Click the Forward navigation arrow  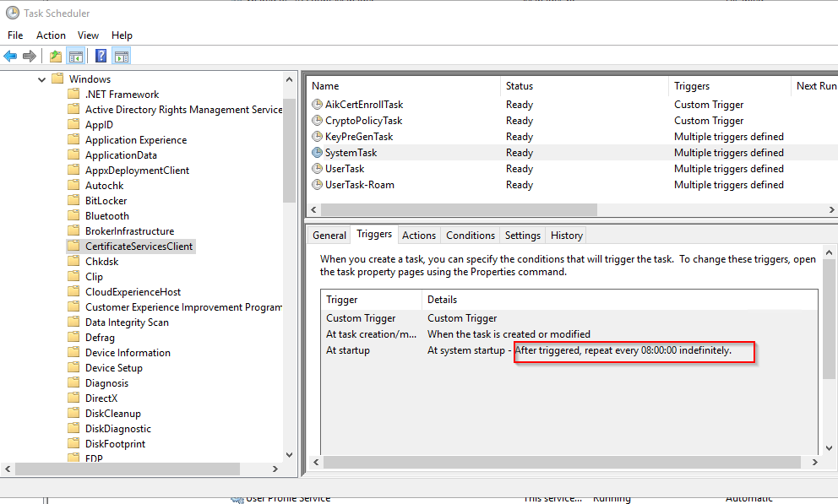click(29, 56)
